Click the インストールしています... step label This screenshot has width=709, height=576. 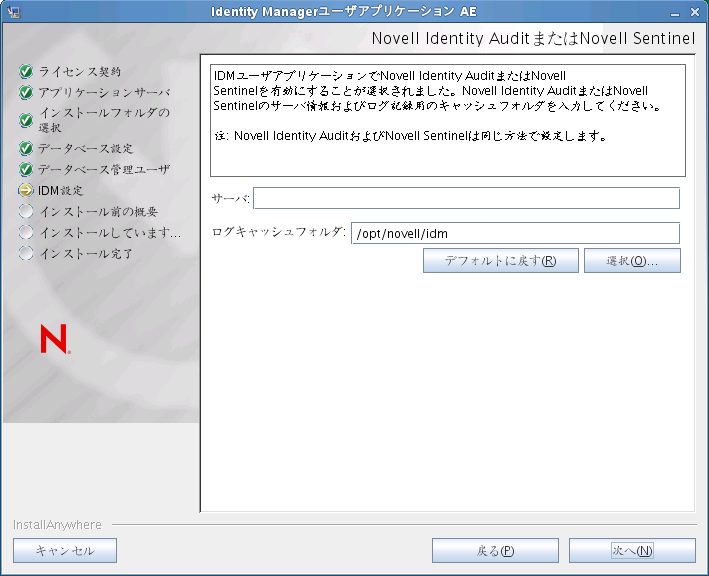(110, 232)
